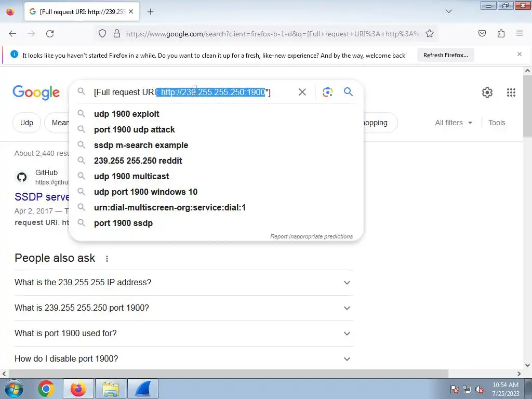The height and width of the screenshot is (399, 532).
Task: Click Report inappropriate predictions link
Action: pos(312,236)
